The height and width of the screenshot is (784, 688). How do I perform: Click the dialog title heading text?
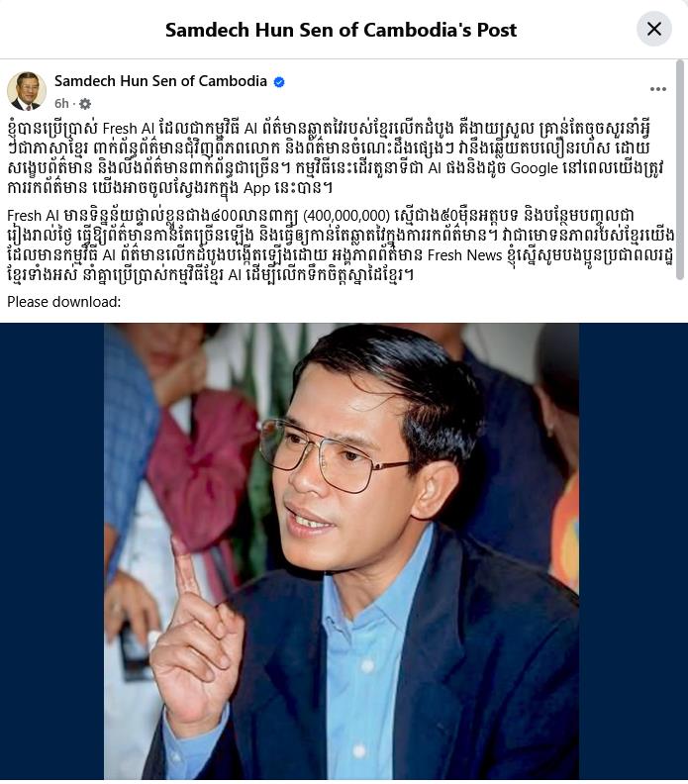341,30
